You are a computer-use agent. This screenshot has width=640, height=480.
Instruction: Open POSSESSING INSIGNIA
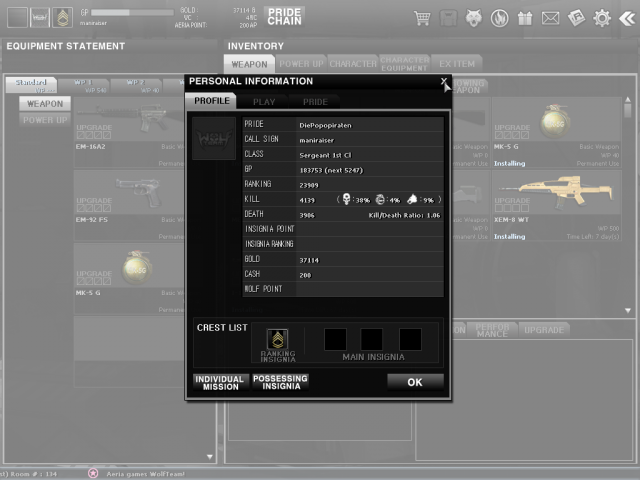(x=280, y=382)
